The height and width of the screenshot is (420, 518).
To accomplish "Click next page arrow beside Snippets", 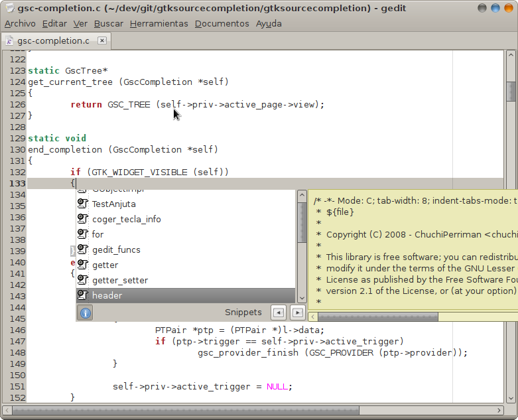I will point(298,313).
